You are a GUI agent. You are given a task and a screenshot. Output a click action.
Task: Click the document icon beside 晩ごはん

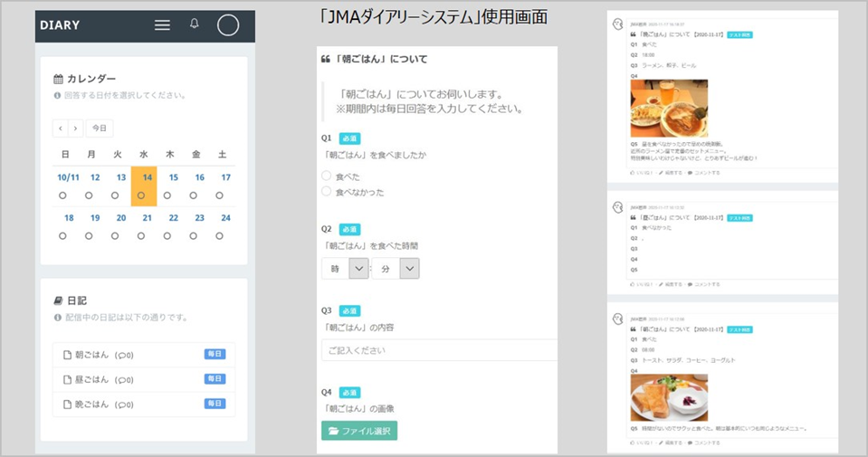[67, 404]
